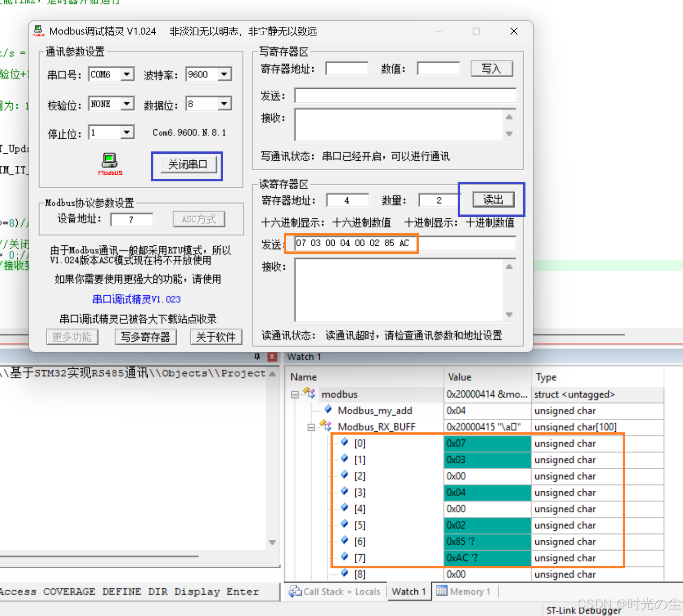Click the Type column header in Watch 1

(598, 377)
